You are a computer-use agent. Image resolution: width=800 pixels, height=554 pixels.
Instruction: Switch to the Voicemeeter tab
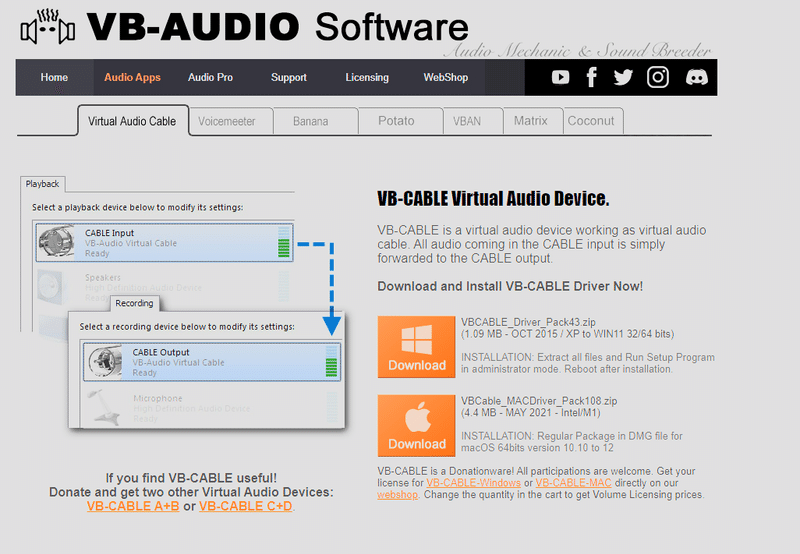pyautogui.click(x=227, y=121)
